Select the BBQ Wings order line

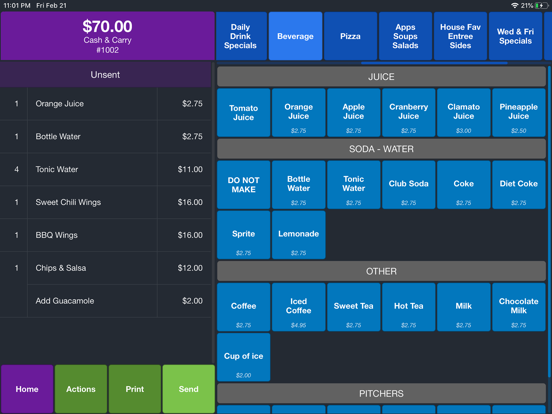(106, 235)
